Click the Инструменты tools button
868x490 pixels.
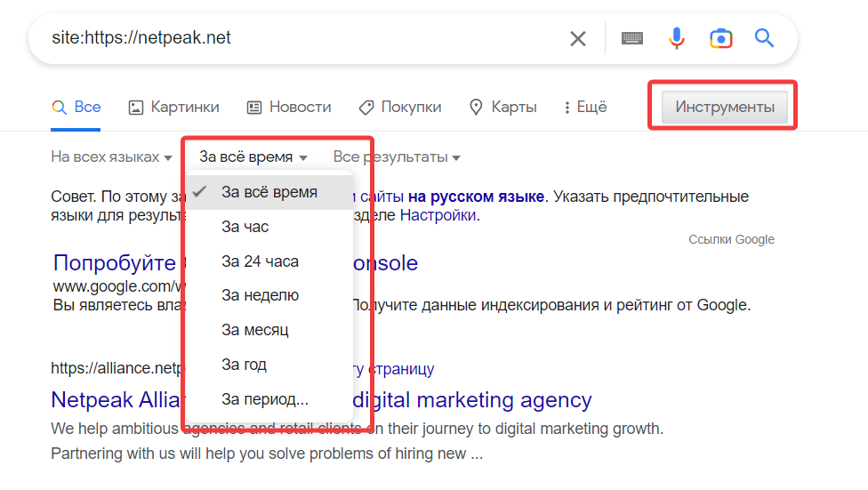(x=724, y=108)
